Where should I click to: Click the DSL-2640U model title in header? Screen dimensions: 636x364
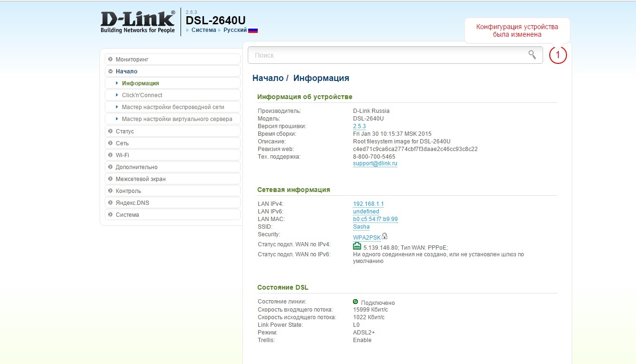[215, 20]
